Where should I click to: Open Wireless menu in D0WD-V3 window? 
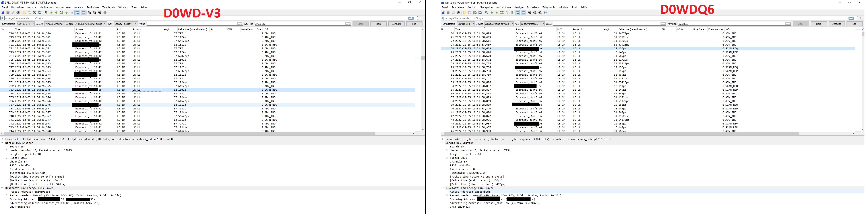123,7
